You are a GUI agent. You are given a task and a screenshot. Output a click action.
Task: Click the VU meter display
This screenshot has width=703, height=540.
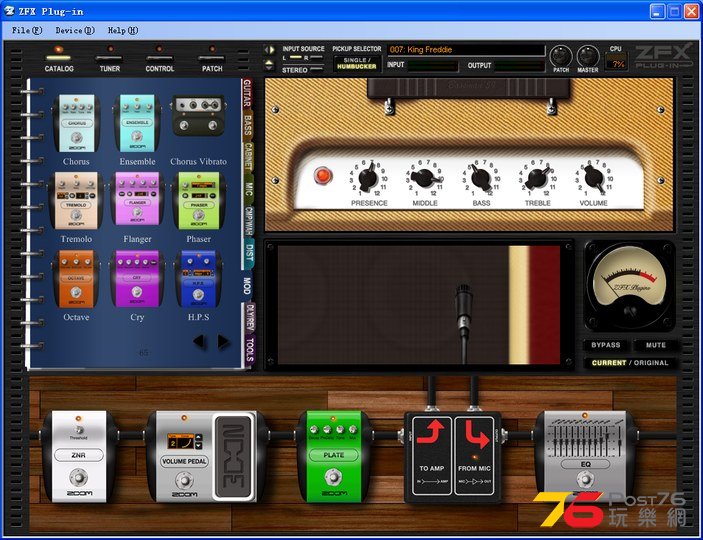[629, 287]
